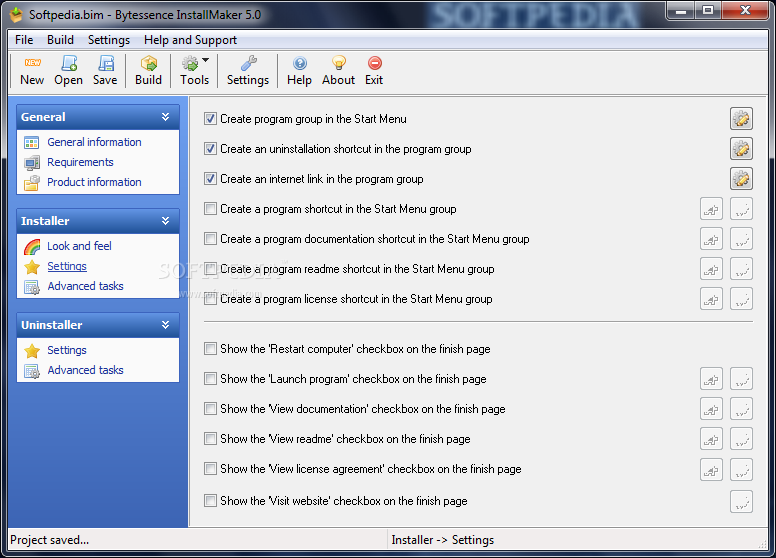Open Installer Look and feel page
This screenshot has width=776, height=558.
click(79, 246)
